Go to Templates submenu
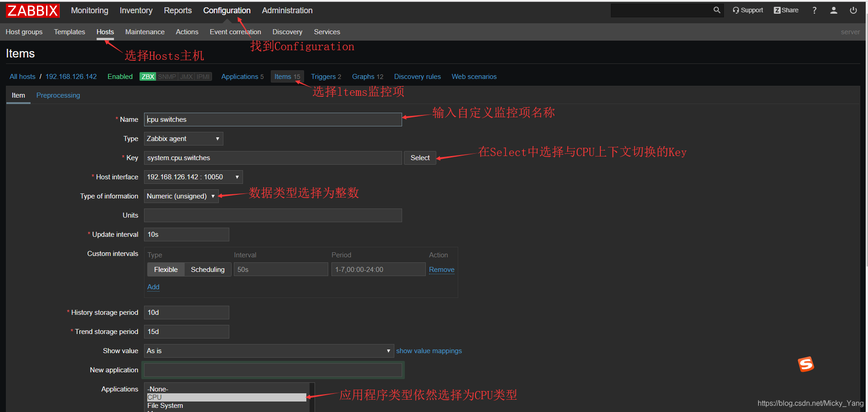868x412 pixels. point(70,32)
